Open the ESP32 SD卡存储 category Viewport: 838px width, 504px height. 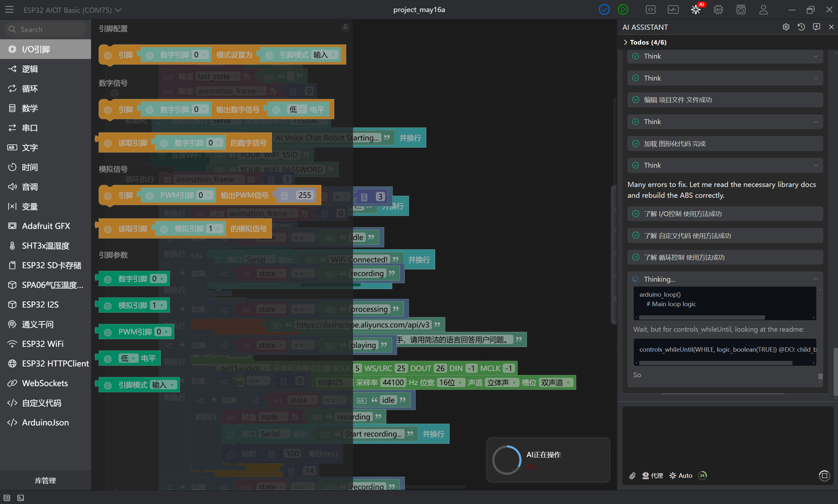(x=46, y=265)
